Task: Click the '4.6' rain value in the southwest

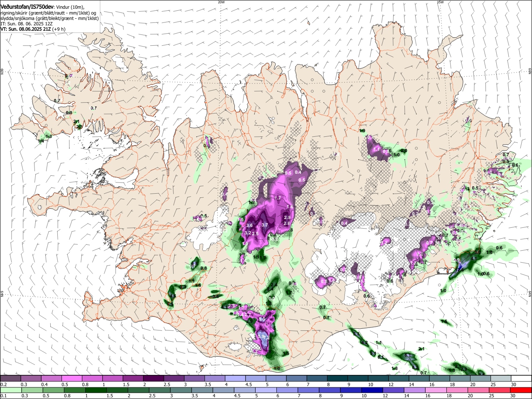Action: 173,296
